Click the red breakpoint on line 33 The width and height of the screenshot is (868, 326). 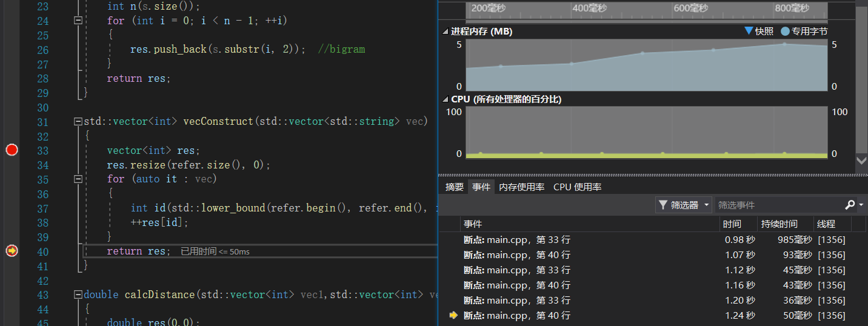click(12, 150)
